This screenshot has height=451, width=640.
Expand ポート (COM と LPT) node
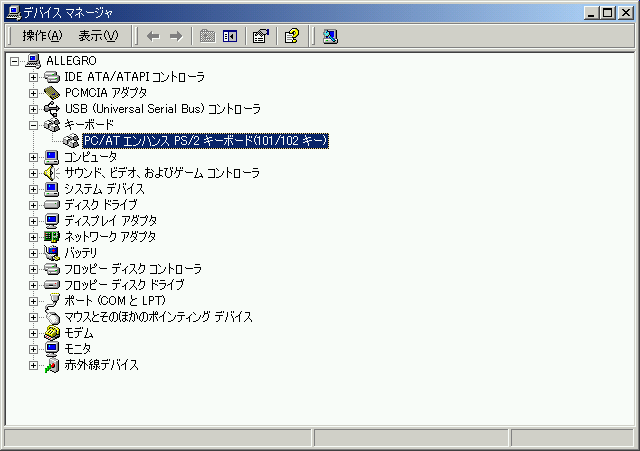[33, 301]
